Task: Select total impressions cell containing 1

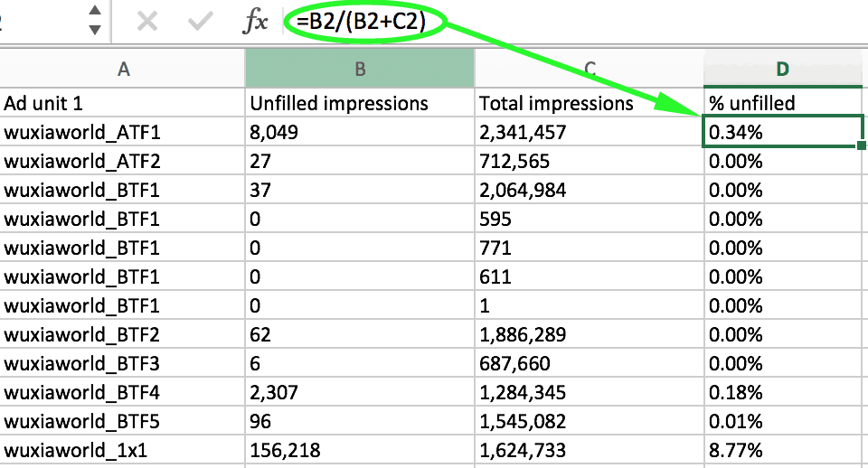Action: tap(590, 305)
